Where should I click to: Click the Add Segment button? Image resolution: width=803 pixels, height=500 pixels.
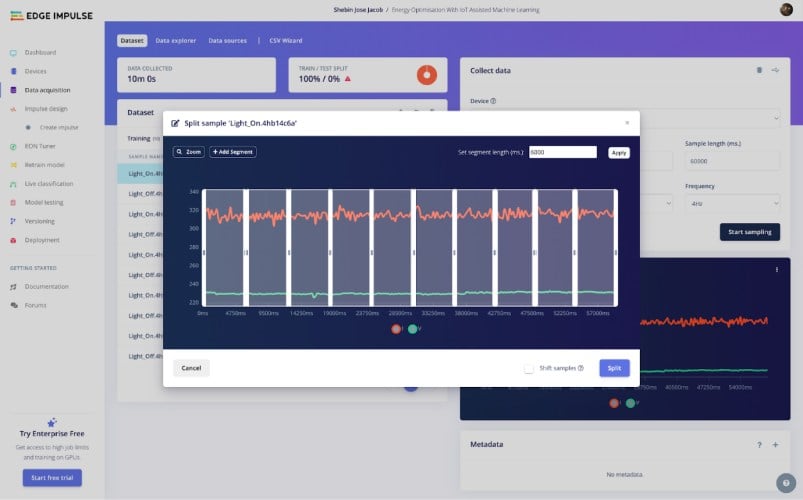pos(232,152)
